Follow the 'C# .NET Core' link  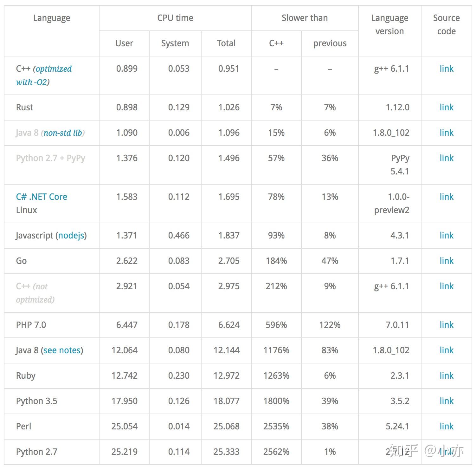tap(42, 197)
